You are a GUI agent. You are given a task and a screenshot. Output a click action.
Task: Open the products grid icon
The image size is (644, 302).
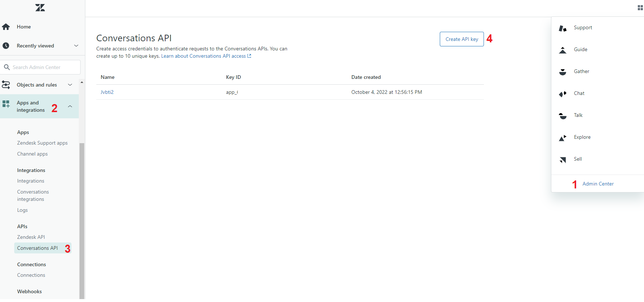(x=640, y=8)
